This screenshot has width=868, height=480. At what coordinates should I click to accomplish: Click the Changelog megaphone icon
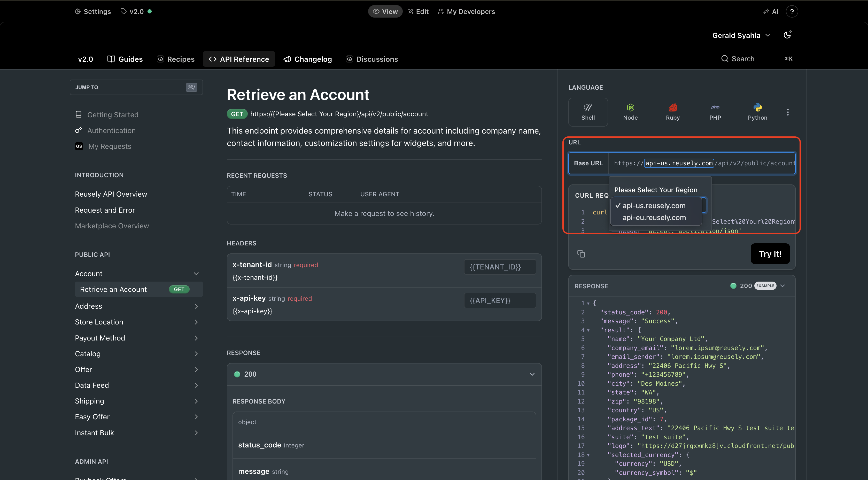tap(287, 59)
